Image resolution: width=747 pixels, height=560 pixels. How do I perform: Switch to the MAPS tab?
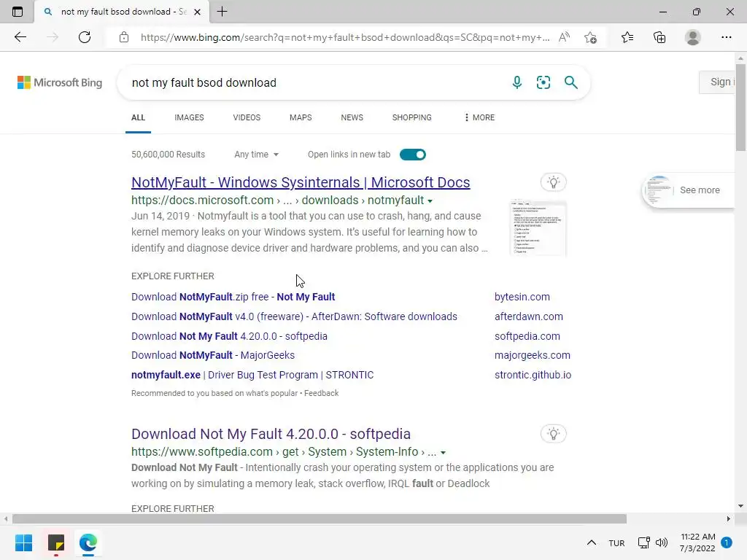click(x=301, y=117)
